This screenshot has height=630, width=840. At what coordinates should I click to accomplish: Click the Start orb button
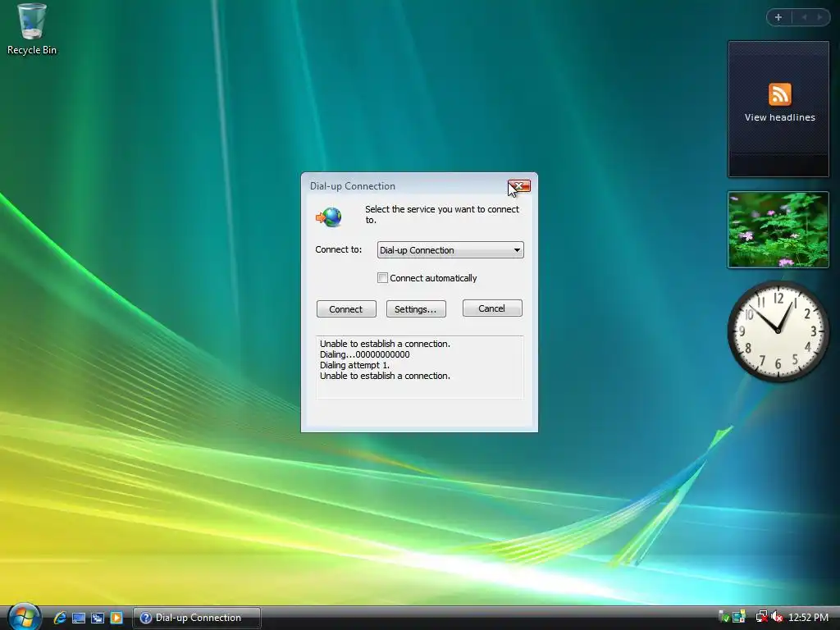pyautogui.click(x=24, y=617)
